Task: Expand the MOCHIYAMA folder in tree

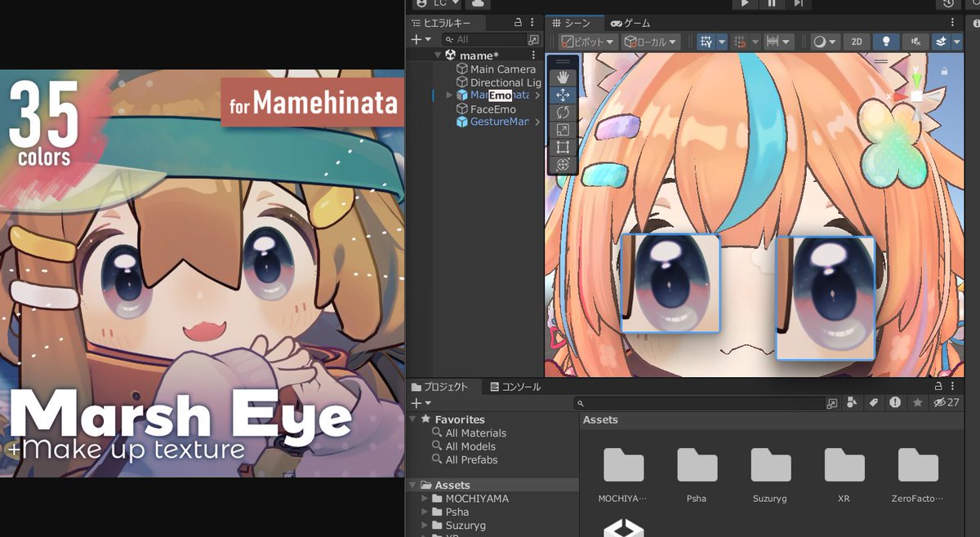Action: tap(425, 499)
